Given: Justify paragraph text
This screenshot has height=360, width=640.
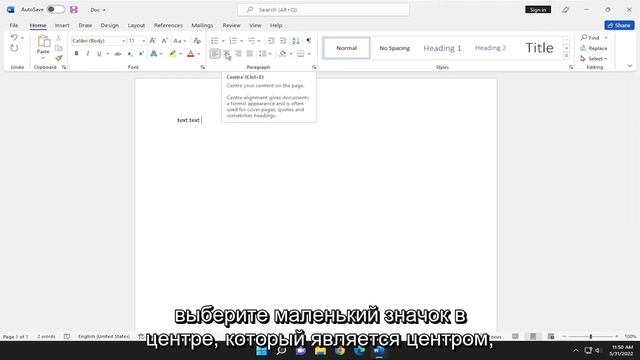Looking at the screenshot, I should pos(250,53).
